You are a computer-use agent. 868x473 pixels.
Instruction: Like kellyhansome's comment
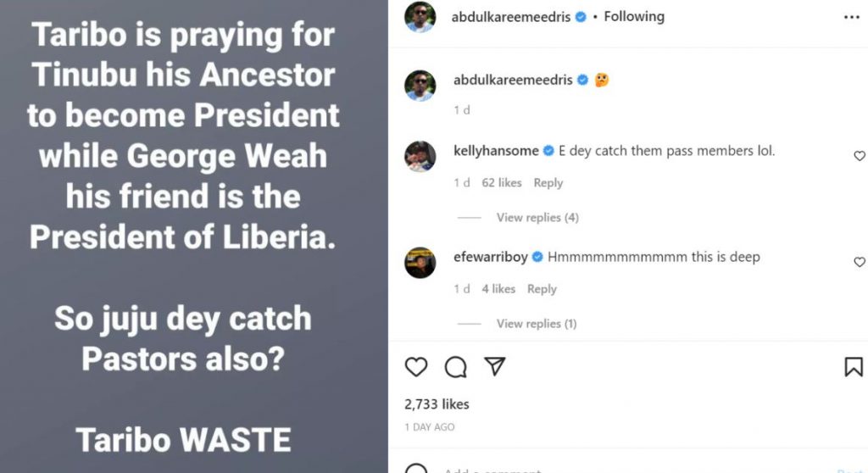pos(859,156)
